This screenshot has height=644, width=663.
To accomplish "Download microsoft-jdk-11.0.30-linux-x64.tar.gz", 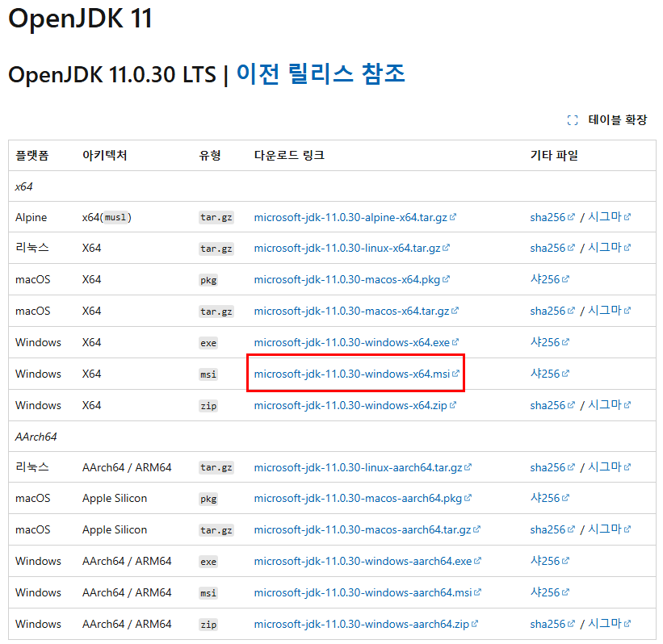I will tap(346, 248).
